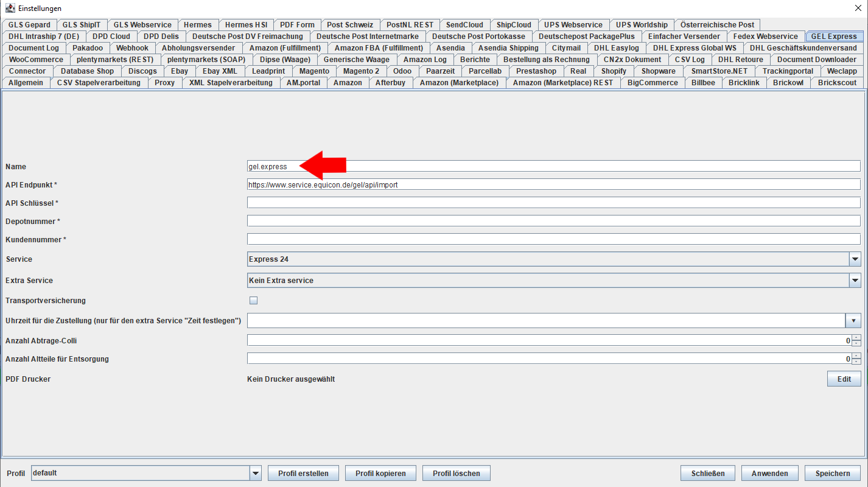
Task: Open the Uhrzeit für die Zustellung dropdown
Action: coord(853,320)
